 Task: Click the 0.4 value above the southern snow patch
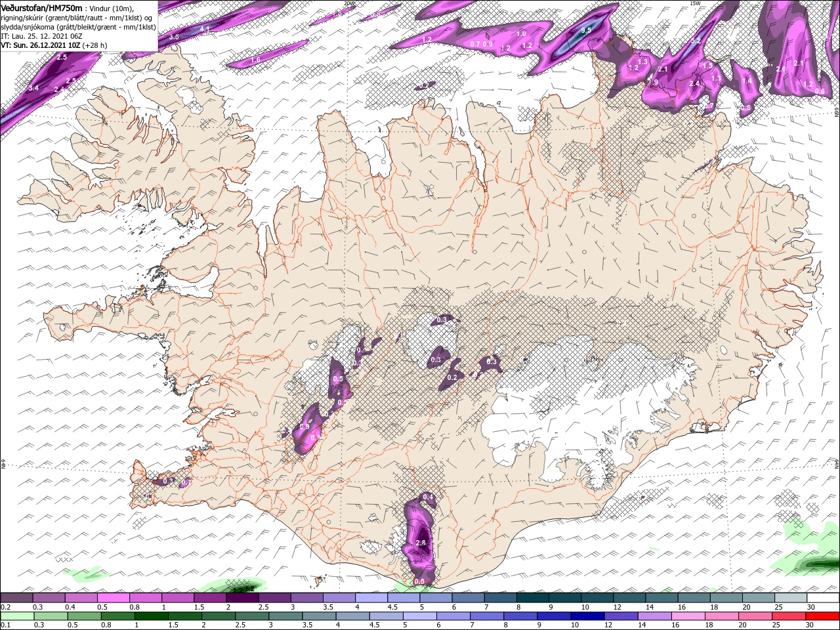click(x=428, y=497)
